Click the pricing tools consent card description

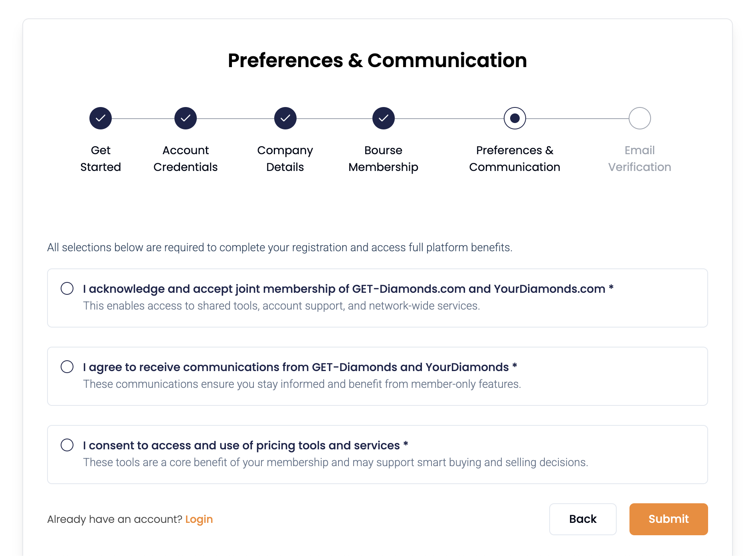tap(335, 463)
